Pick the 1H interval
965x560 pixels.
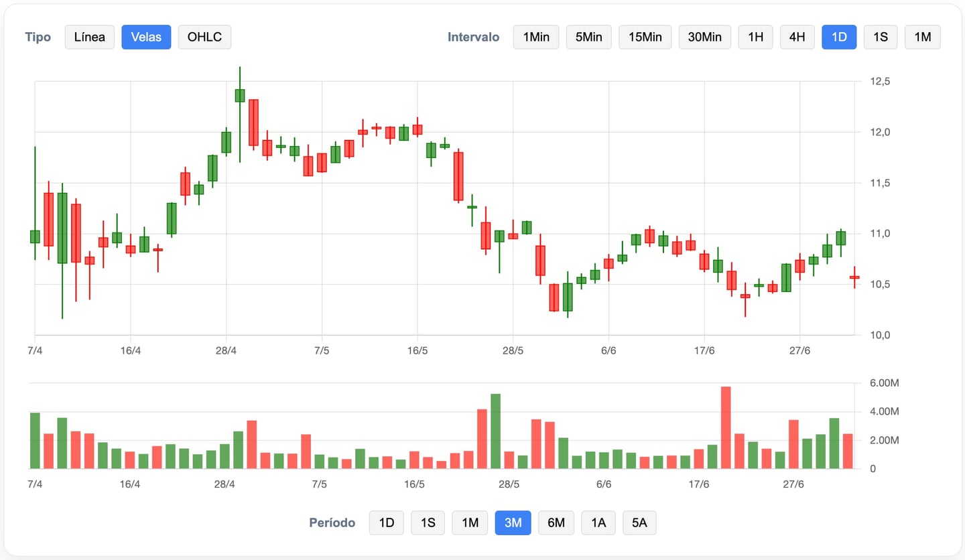tap(755, 37)
